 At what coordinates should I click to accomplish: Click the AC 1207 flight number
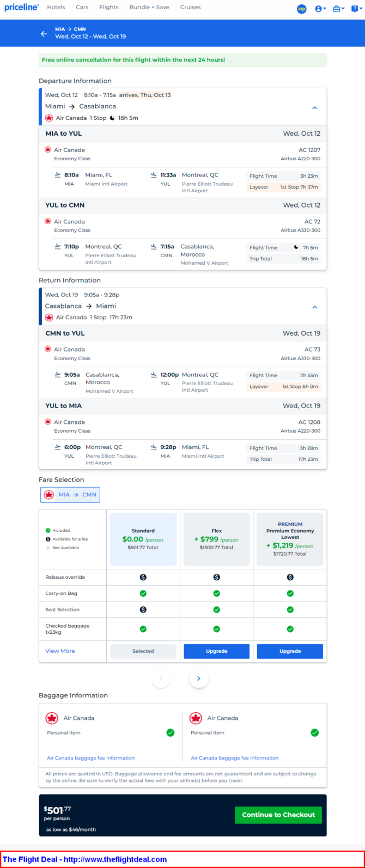pos(309,150)
